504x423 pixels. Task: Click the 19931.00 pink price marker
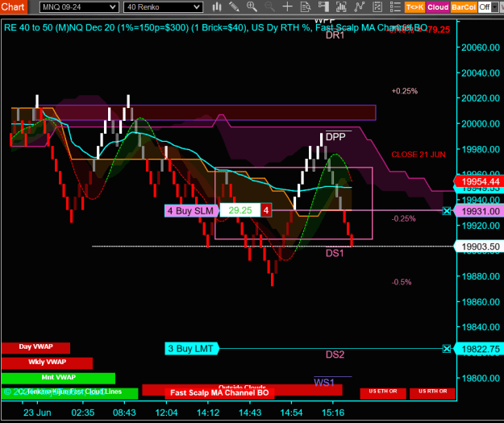point(480,211)
